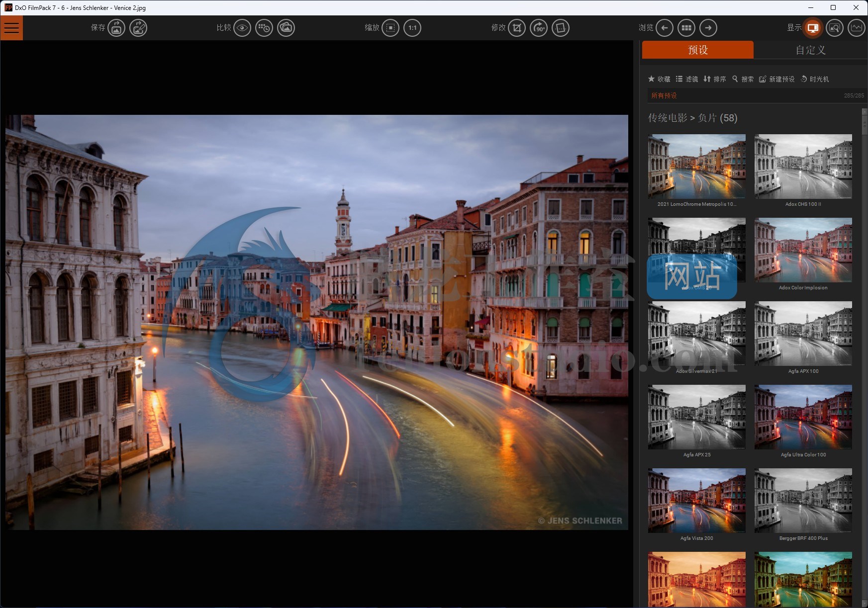Select the Agfa Ultra Color 100 preset
The width and height of the screenshot is (868, 608).
click(803, 417)
